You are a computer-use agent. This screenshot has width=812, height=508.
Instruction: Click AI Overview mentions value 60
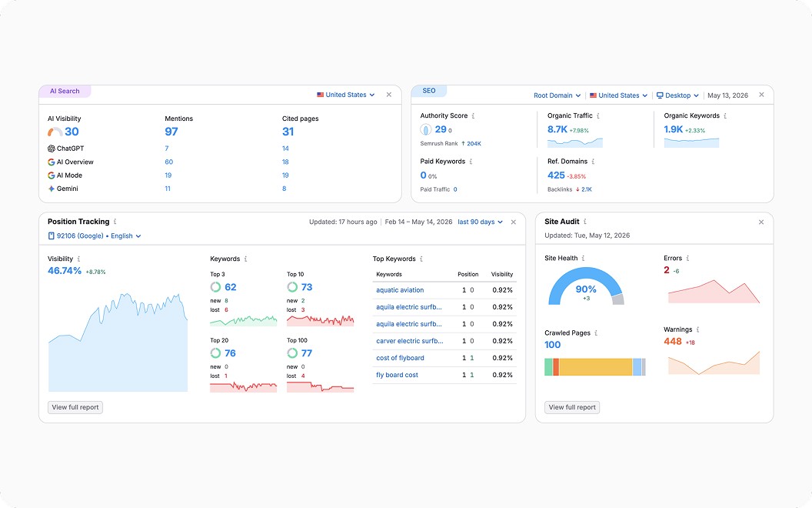click(x=169, y=162)
